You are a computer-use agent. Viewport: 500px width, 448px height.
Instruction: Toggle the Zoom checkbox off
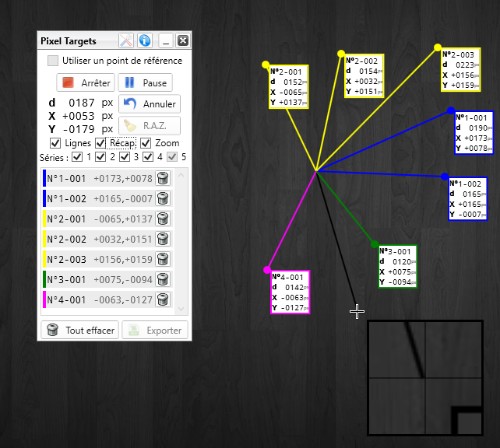pos(146,143)
